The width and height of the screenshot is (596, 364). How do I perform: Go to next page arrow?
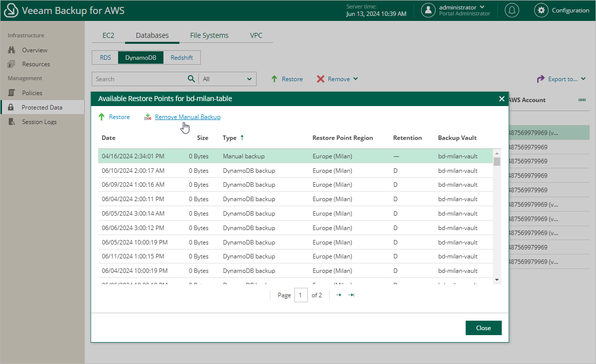339,295
